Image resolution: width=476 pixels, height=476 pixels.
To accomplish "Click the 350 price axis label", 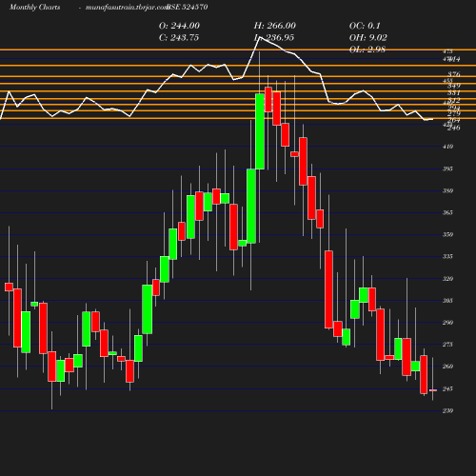I will point(447,234).
